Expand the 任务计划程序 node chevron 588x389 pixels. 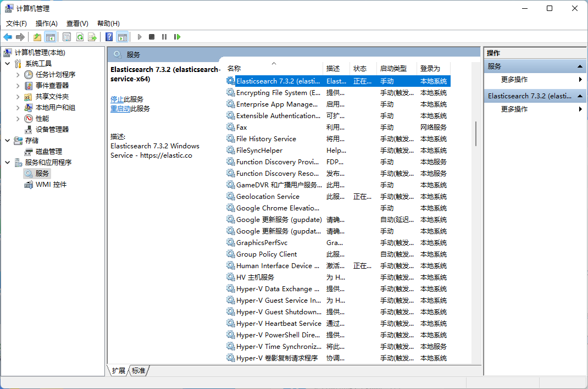pyautogui.click(x=18, y=75)
